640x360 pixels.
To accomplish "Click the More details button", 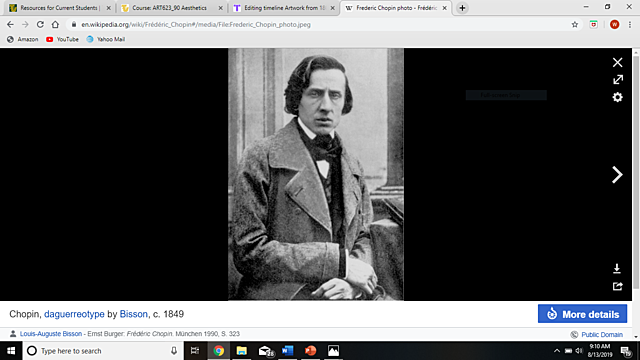I will 582,314.
